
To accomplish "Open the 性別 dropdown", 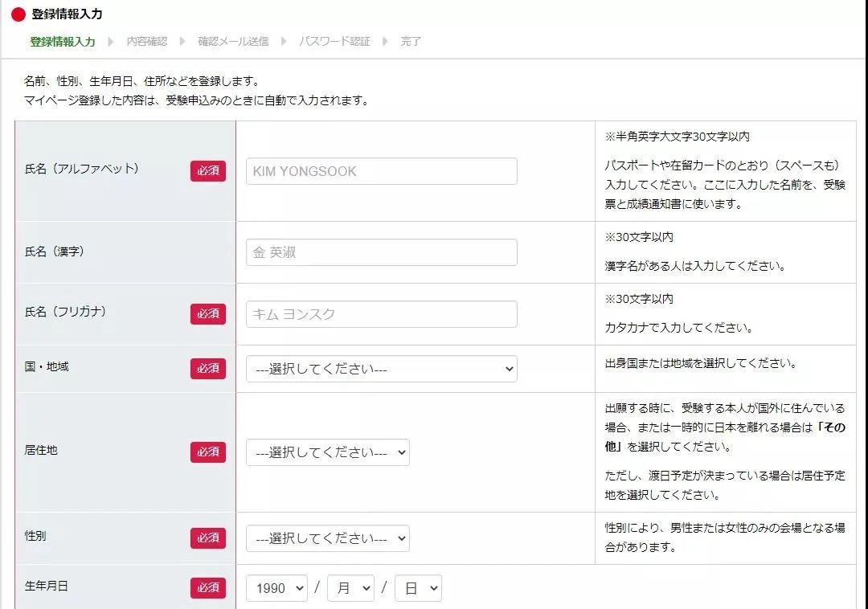I will point(328,538).
